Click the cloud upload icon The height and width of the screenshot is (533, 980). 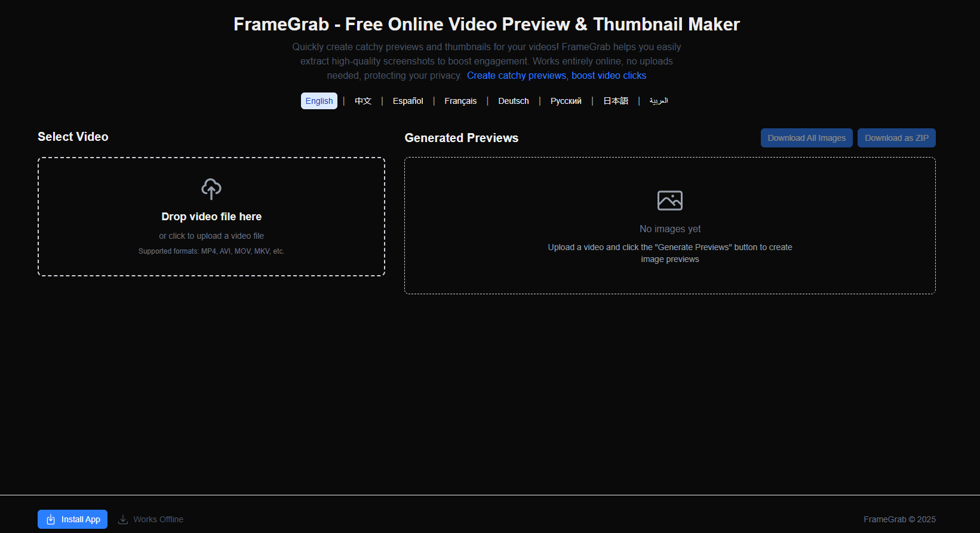point(211,189)
